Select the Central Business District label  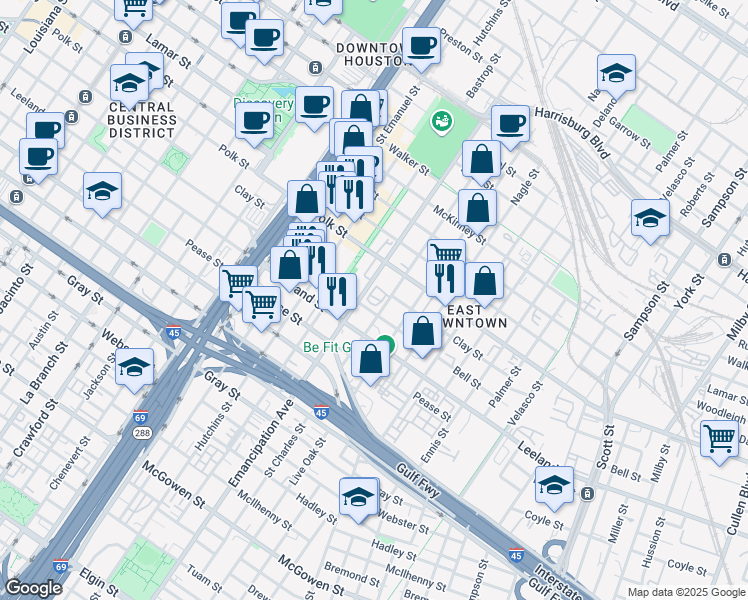(x=142, y=120)
